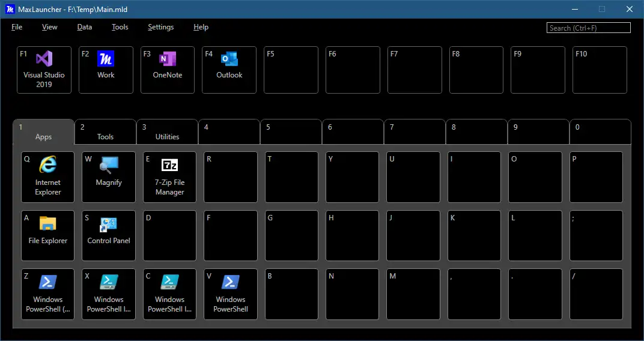This screenshot has height=341, width=644.
Task: Select the empty O key button
Action: pyautogui.click(x=535, y=177)
